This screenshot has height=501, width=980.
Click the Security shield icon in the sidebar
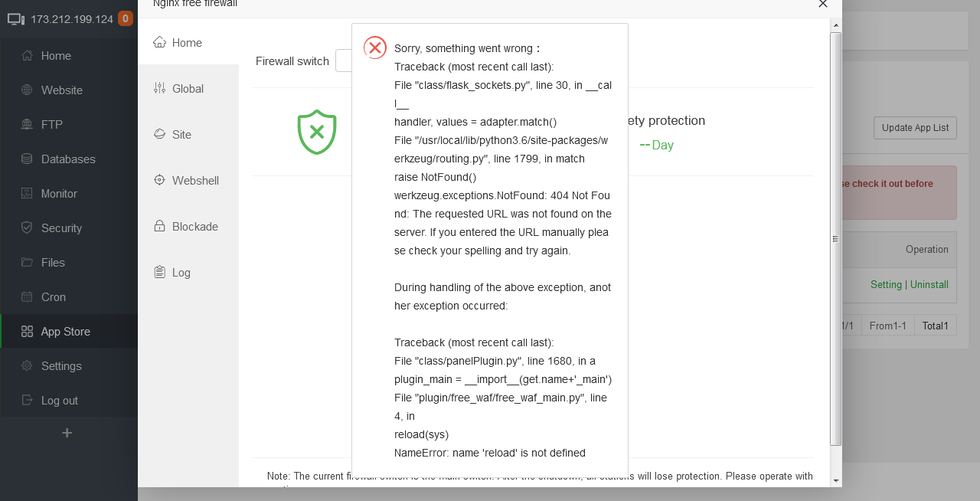point(27,228)
